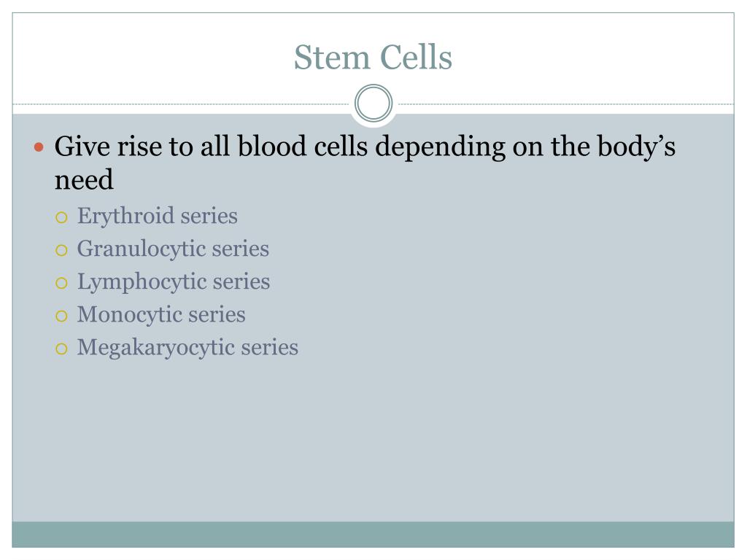Image resolution: width=747 pixels, height=560 pixels.
Task: Click the Erythroid series text
Action: [158, 216]
